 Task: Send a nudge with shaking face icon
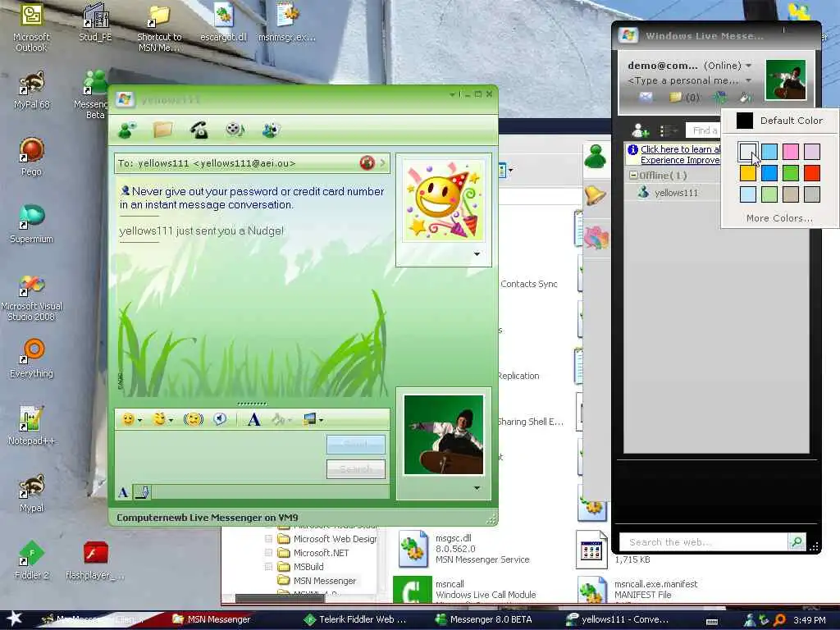(x=194, y=419)
